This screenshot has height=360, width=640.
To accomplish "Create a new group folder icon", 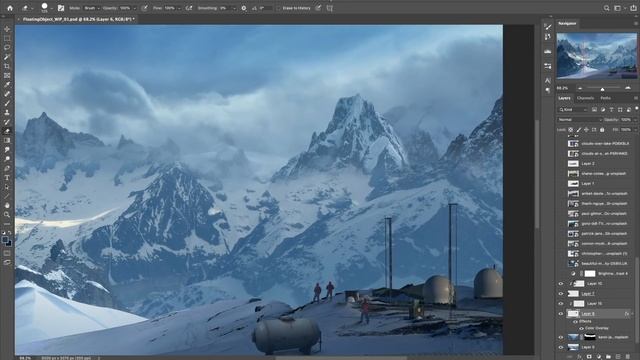I will [x=608, y=357].
